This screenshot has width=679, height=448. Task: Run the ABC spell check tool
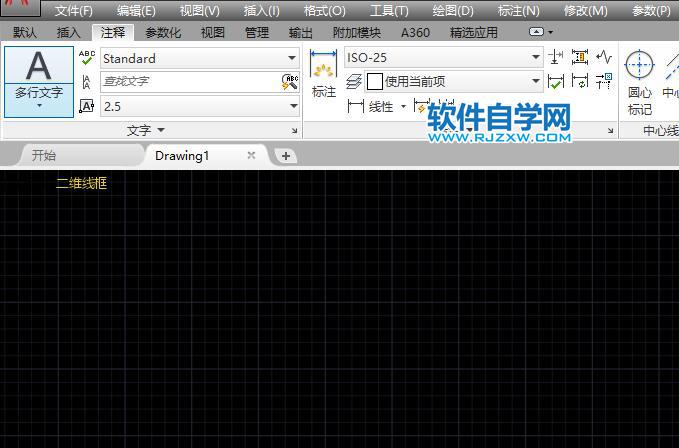pyautogui.click(x=87, y=58)
